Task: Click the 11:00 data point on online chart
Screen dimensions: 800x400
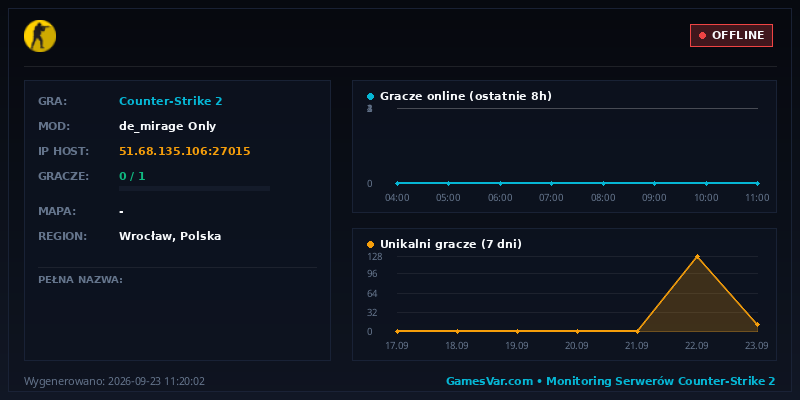Action: point(758,183)
